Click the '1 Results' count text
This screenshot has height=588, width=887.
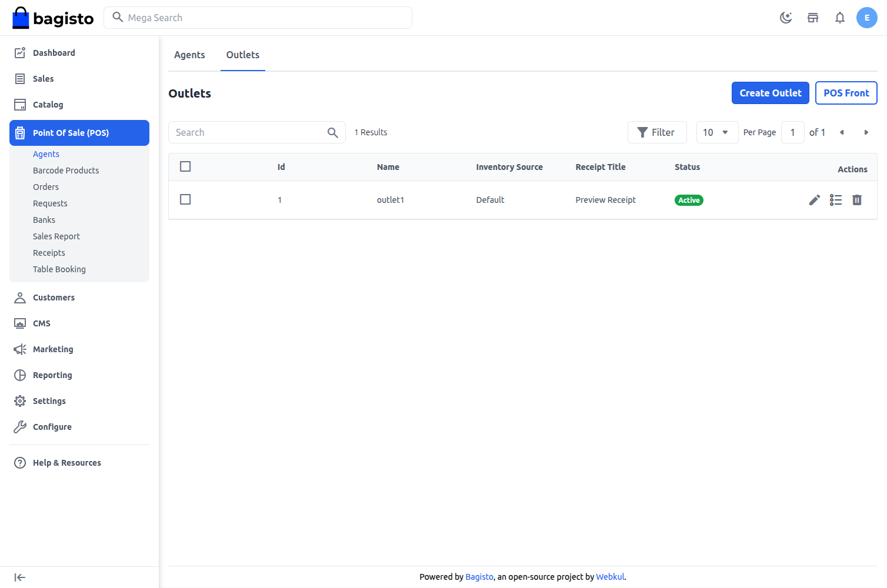371,132
